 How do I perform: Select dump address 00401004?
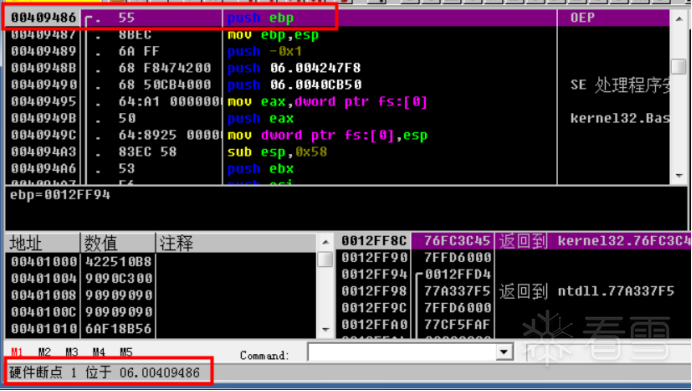click(x=43, y=278)
